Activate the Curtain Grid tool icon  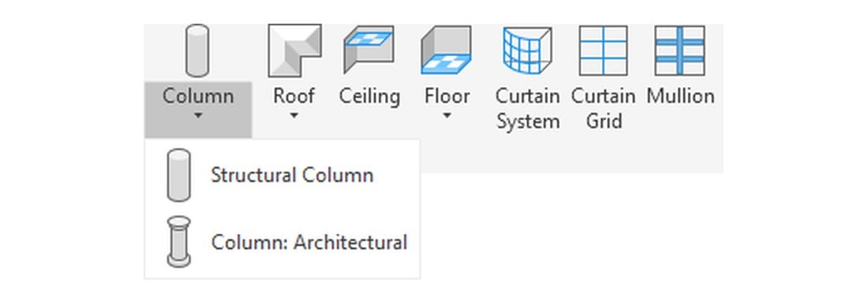pos(604,51)
